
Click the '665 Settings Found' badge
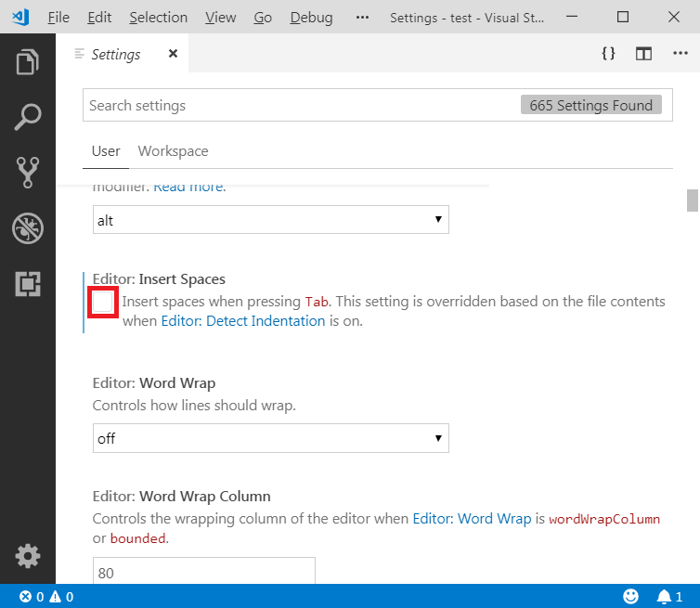[x=591, y=105]
